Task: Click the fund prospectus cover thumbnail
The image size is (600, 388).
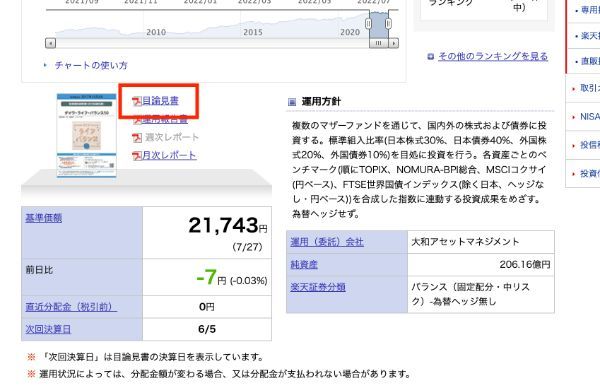Action: point(86,135)
